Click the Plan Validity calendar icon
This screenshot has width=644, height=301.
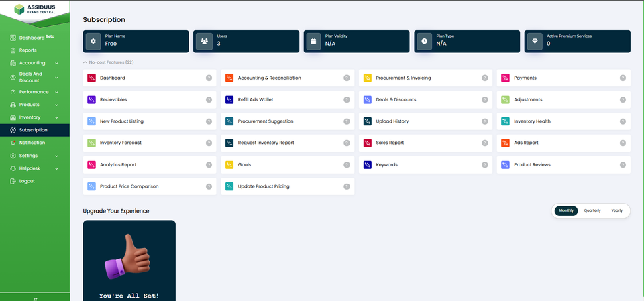[314, 41]
